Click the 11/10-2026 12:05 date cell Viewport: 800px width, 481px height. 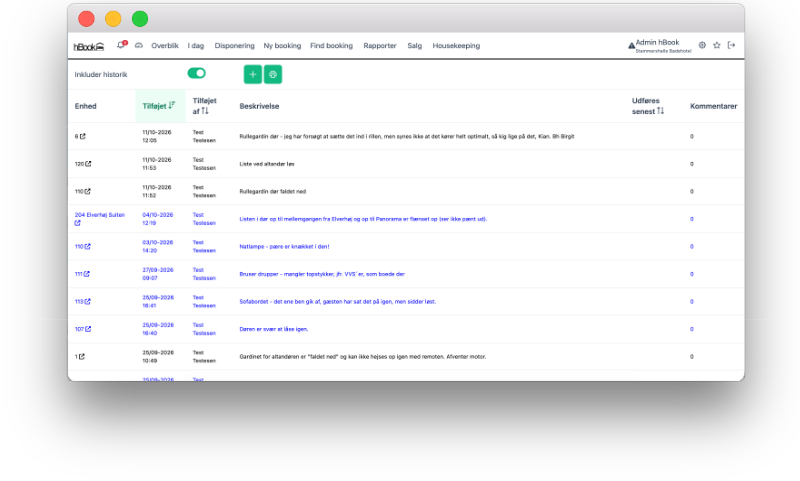click(157, 136)
